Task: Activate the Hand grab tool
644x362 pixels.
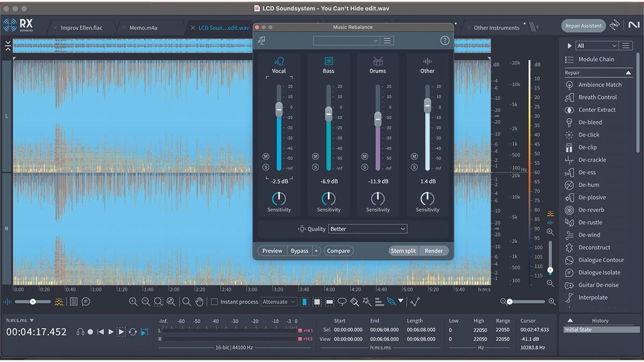Action: [x=199, y=301]
